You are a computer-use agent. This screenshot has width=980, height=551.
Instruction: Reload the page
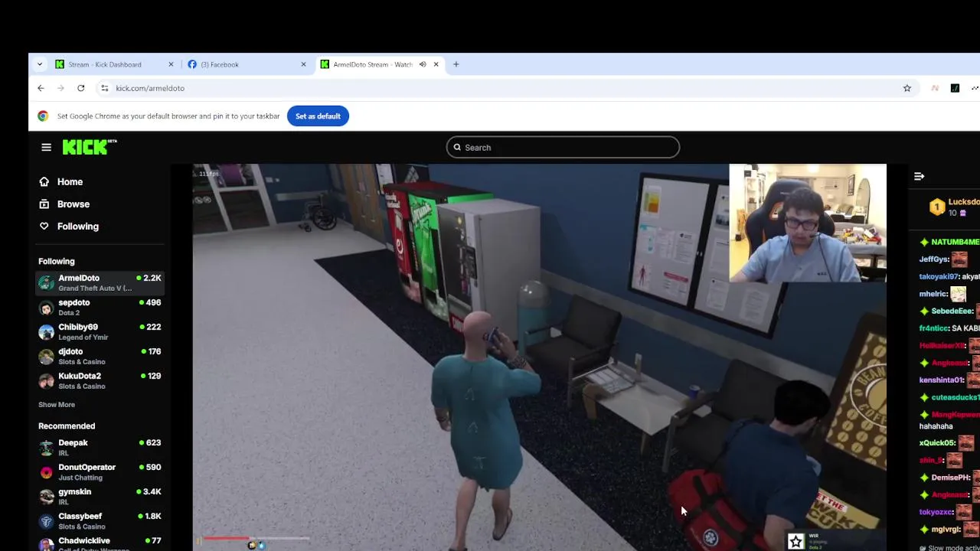(80, 89)
